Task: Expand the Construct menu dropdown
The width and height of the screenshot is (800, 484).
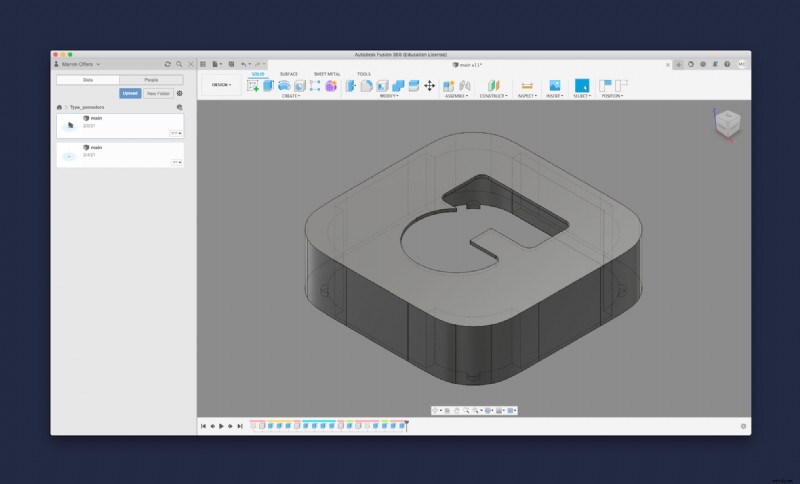Action: (x=493, y=96)
